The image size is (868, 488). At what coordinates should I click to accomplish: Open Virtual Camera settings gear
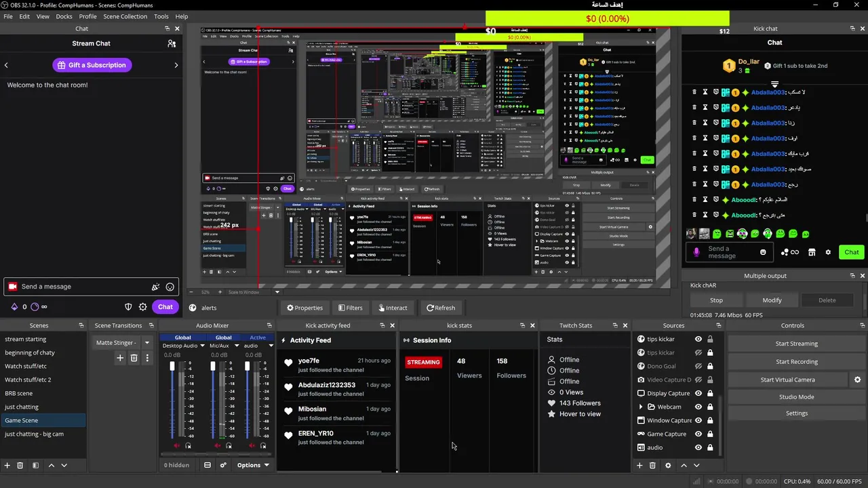pyautogui.click(x=857, y=380)
